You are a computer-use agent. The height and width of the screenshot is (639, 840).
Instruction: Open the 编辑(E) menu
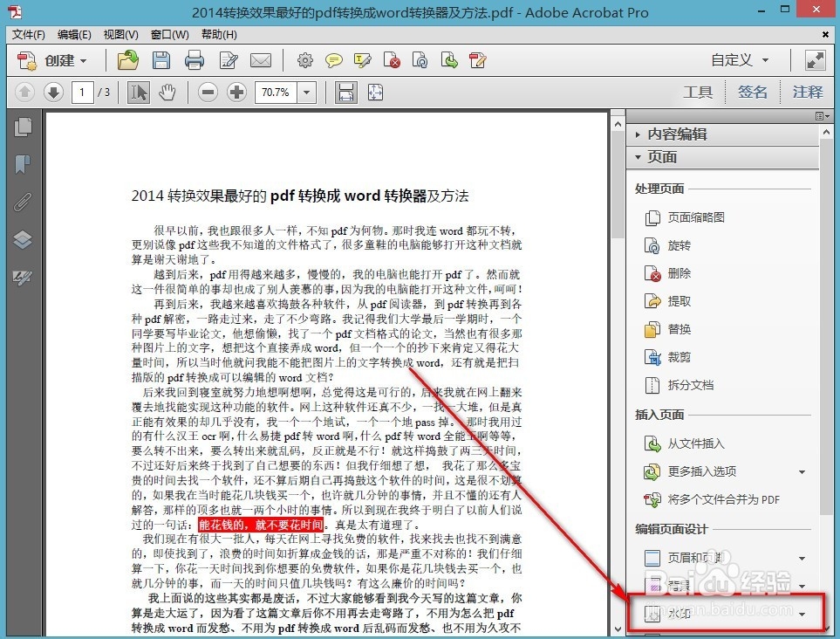coord(74,35)
